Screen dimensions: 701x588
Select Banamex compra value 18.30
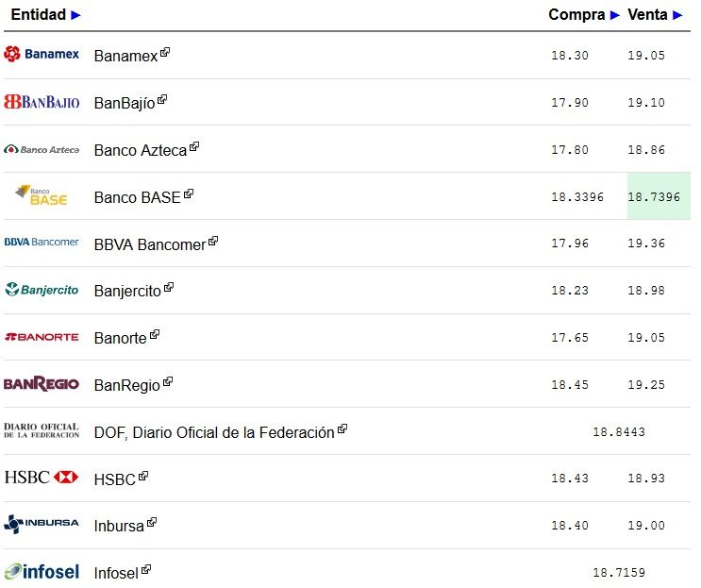(570, 56)
